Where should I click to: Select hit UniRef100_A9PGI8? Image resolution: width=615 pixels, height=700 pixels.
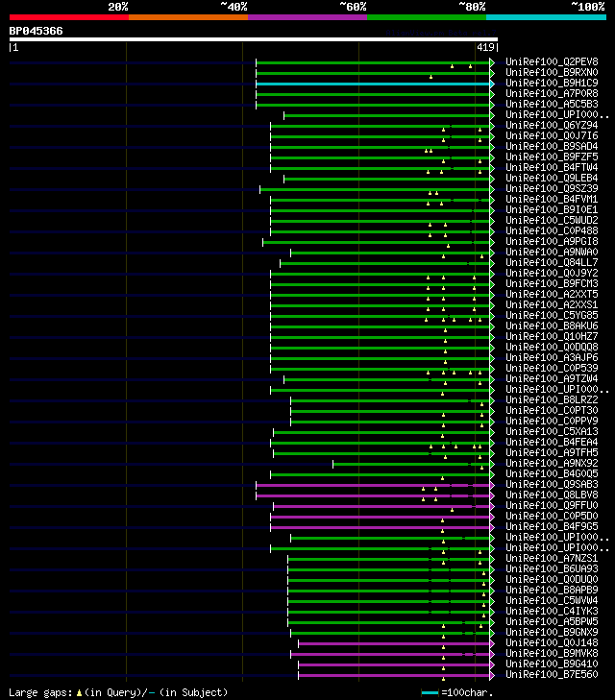pos(552,242)
